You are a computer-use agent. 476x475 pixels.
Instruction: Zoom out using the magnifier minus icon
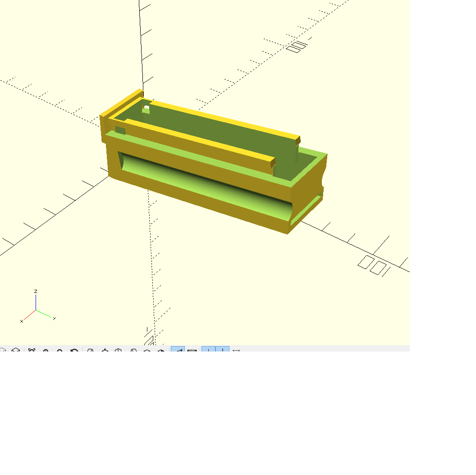tap(59, 351)
